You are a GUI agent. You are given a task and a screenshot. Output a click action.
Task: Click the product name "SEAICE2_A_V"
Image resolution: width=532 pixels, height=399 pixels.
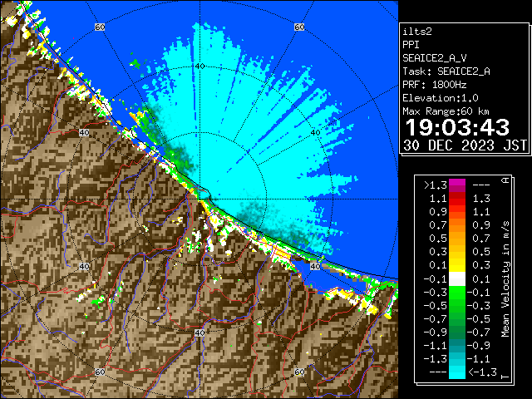tap(435, 58)
